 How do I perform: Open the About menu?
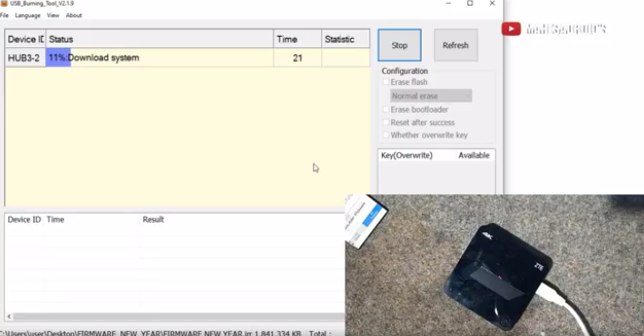point(74,15)
